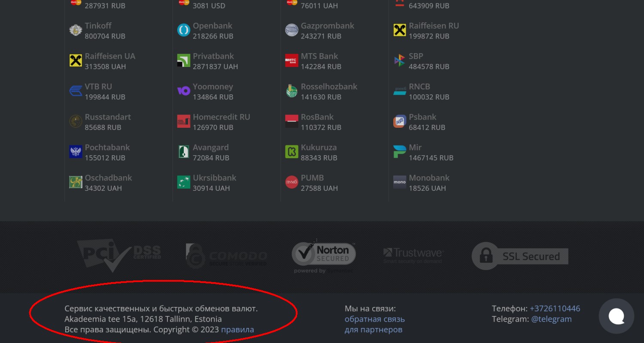The height and width of the screenshot is (343, 644).
Task: Click the Homecredit RU logo icon
Action: [184, 121]
